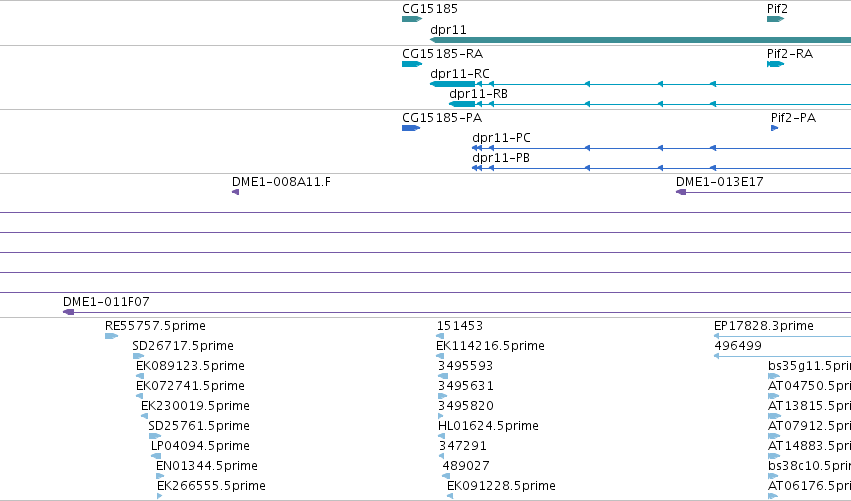Image resolution: width=851 pixels, height=501 pixels.
Task: Click the DME1-008A11.F feature arrow
Action: (236, 192)
